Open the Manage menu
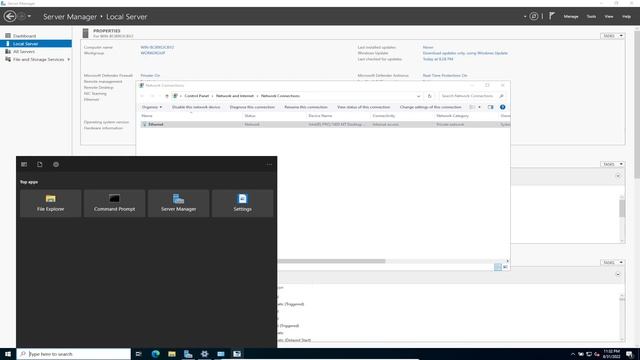This screenshot has width=640, height=360. [571, 17]
